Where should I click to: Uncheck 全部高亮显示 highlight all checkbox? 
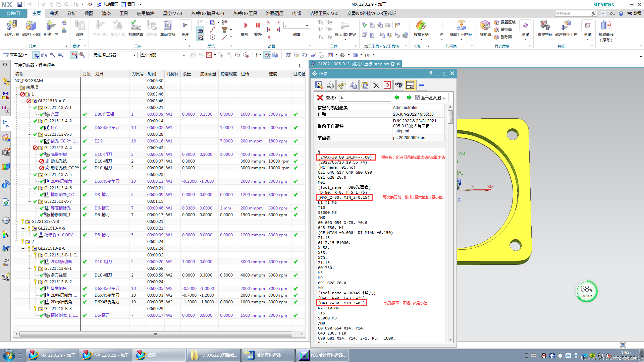[x=417, y=98]
